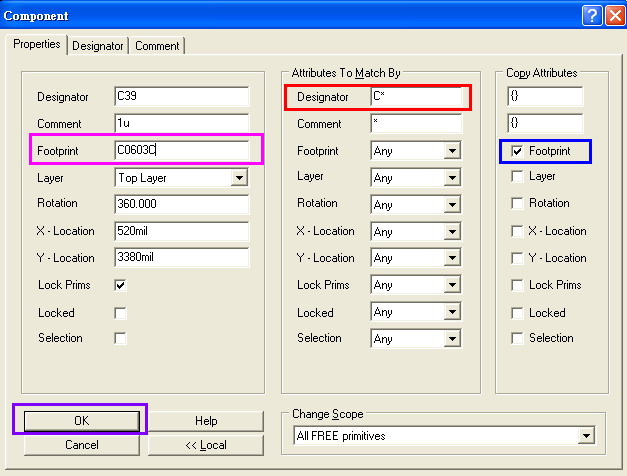Switch to the Designator tab
The width and height of the screenshot is (627, 476).
pyautogui.click(x=98, y=46)
